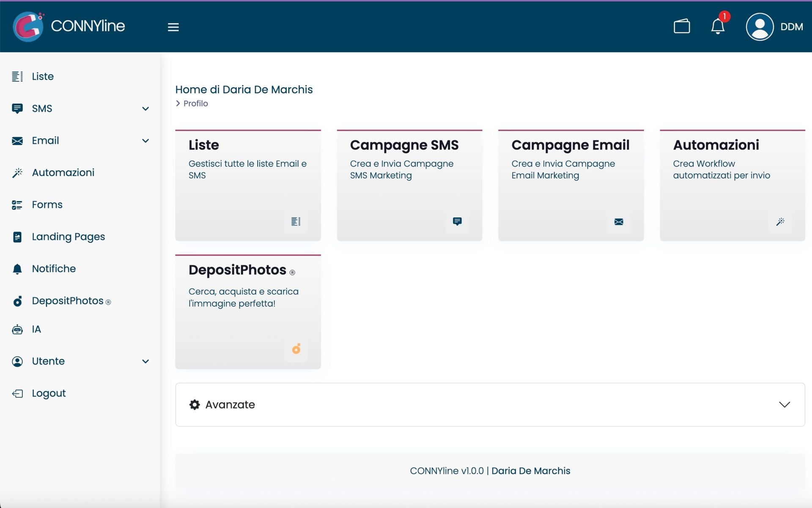The width and height of the screenshot is (812, 508).
Task: Select IA in the sidebar
Action: click(x=36, y=329)
